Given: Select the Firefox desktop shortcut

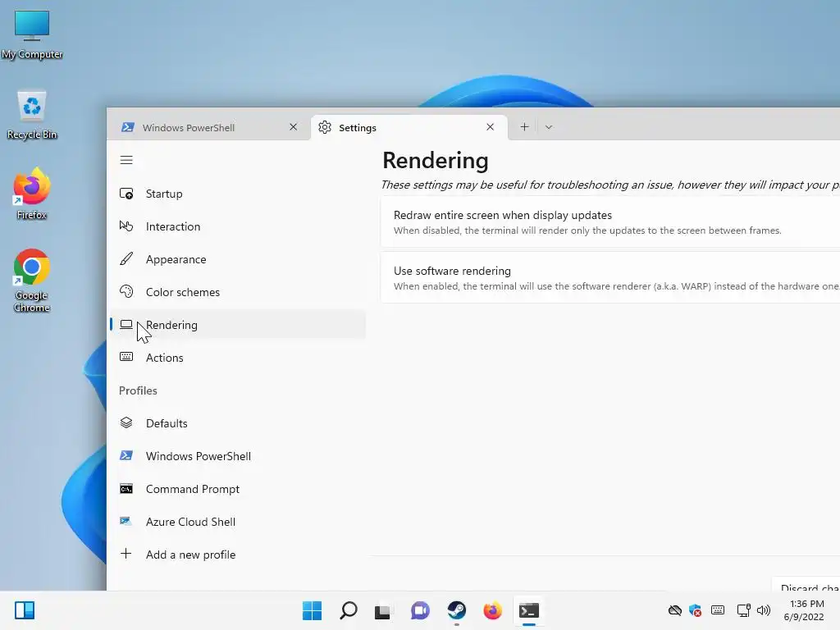Looking at the screenshot, I should (x=32, y=194).
